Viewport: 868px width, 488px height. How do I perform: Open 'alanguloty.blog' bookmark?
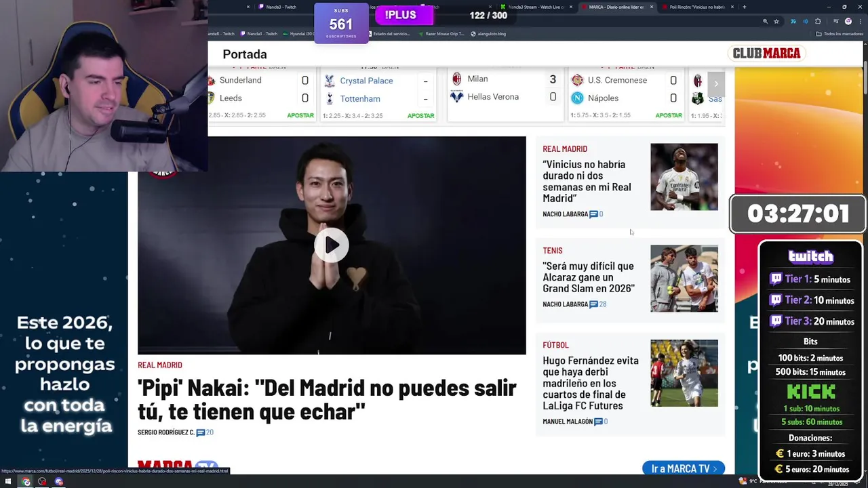(x=488, y=33)
